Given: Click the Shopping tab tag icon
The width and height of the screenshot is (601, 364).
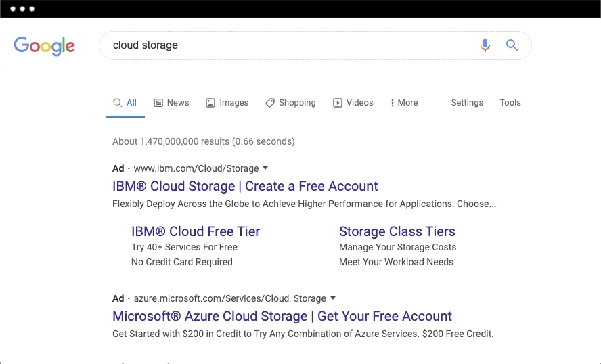Looking at the screenshot, I should (270, 103).
